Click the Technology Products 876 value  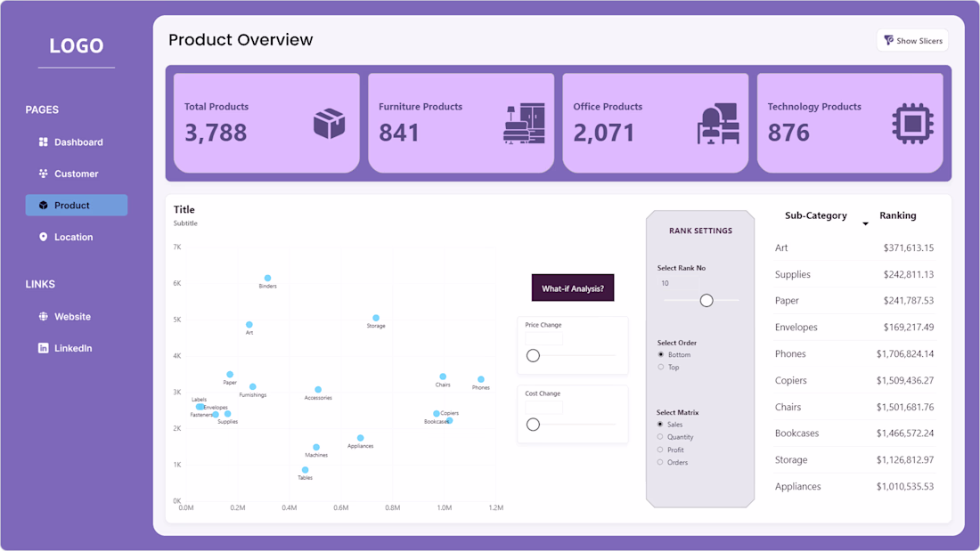[x=788, y=133]
